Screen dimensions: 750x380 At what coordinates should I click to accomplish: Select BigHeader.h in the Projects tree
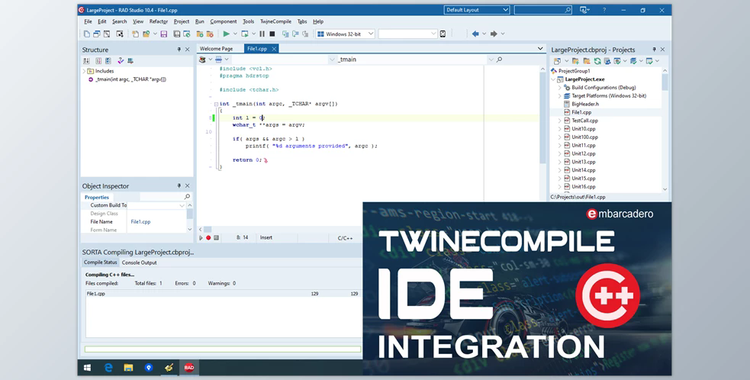pyautogui.click(x=585, y=104)
